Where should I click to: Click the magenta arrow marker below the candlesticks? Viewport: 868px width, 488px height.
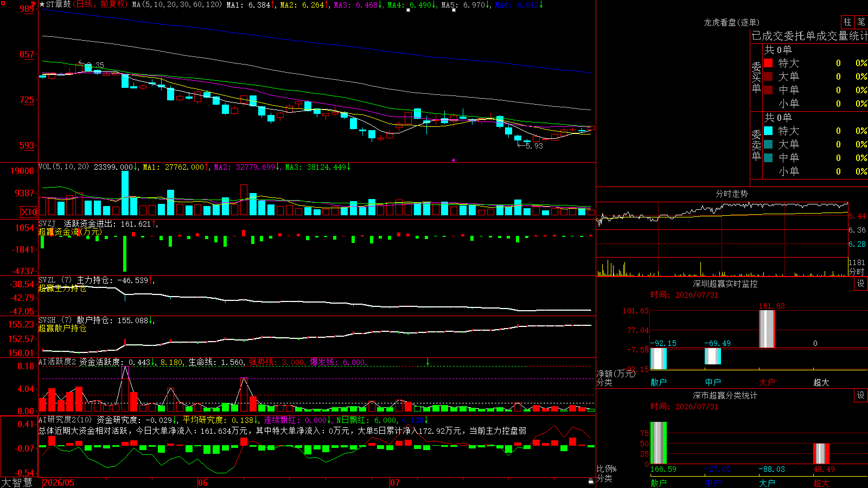tap(453, 160)
